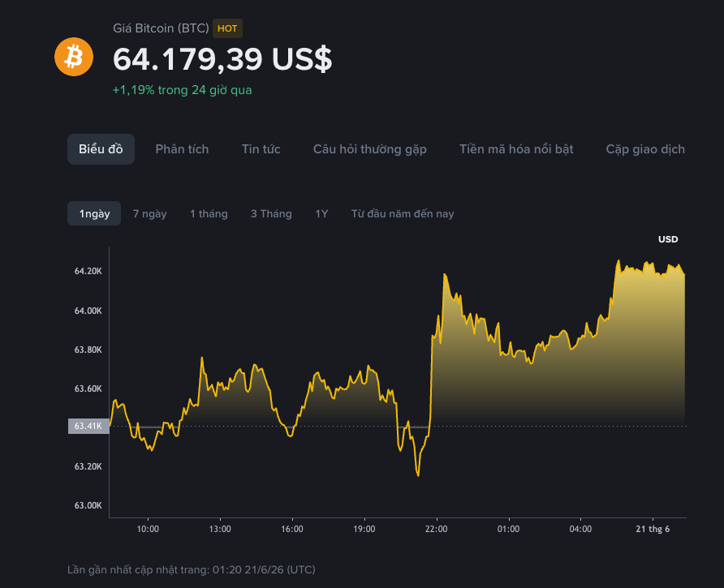Screen dimensions: 724x588
Task: Click the +1,19% 24-hour change text
Action: 183,90
